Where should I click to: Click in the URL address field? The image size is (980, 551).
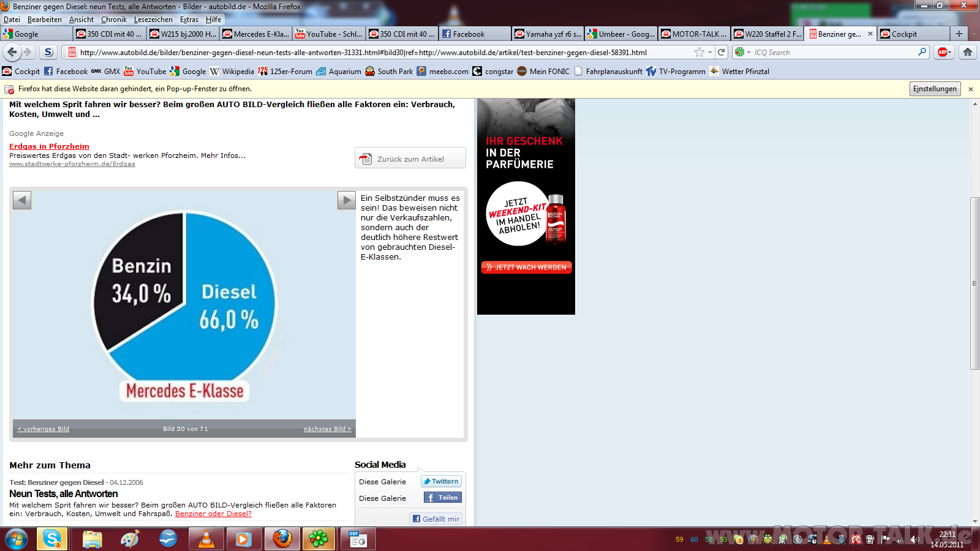click(x=386, y=52)
